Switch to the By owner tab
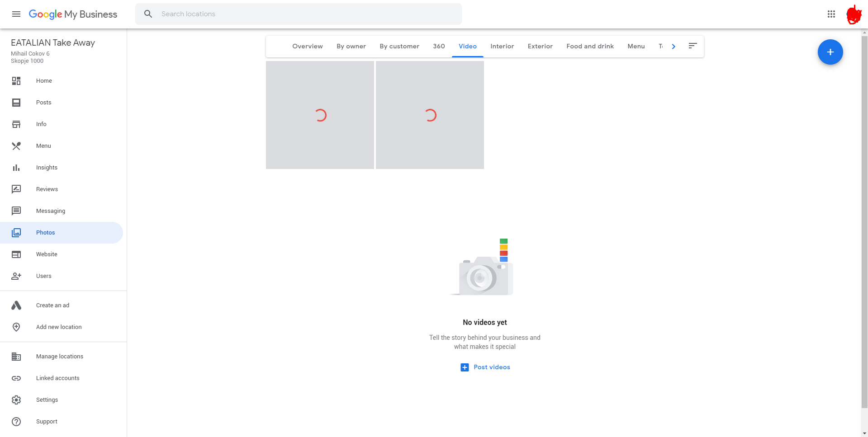The width and height of the screenshot is (868, 437). pyautogui.click(x=351, y=47)
